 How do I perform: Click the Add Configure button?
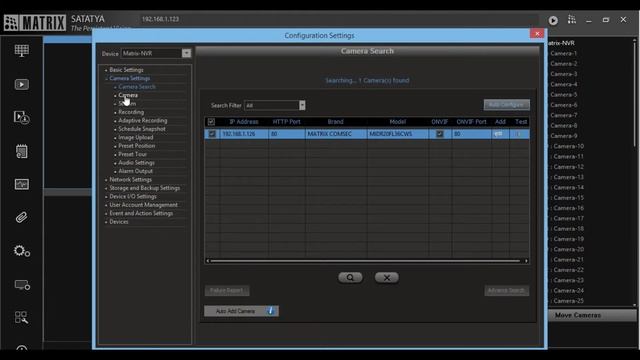[x=507, y=105]
